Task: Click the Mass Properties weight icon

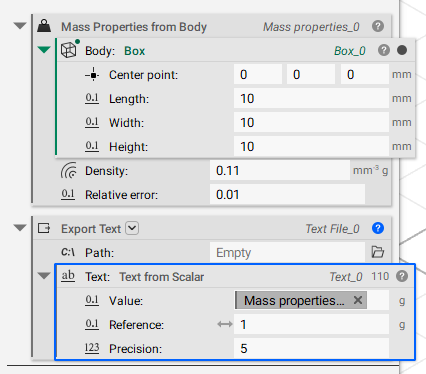Action: pyautogui.click(x=44, y=26)
